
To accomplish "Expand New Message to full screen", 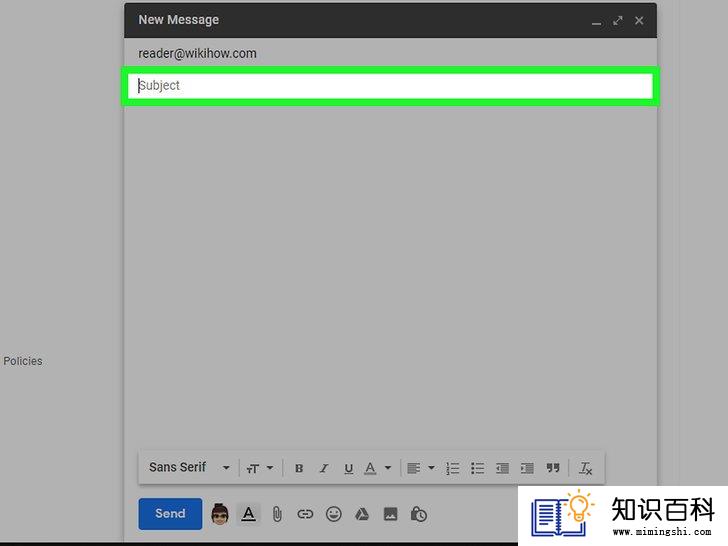I will pyautogui.click(x=618, y=21).
